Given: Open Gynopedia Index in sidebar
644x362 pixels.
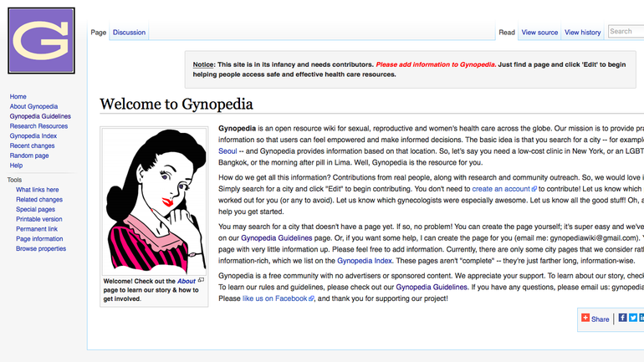Looking at the screenshot, I should (x=33, y=135).
